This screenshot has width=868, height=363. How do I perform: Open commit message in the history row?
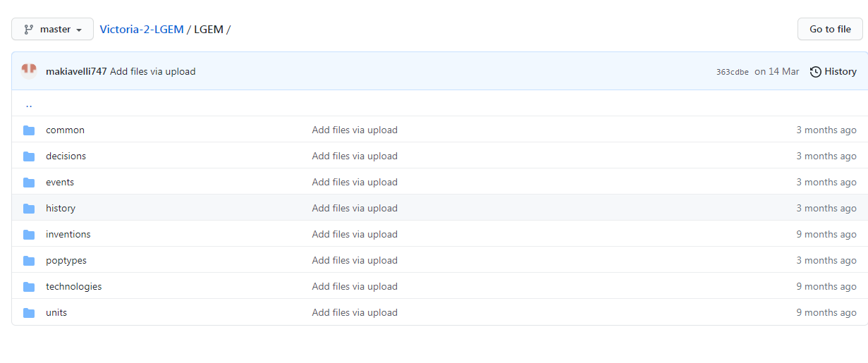(x=355, y=208)
